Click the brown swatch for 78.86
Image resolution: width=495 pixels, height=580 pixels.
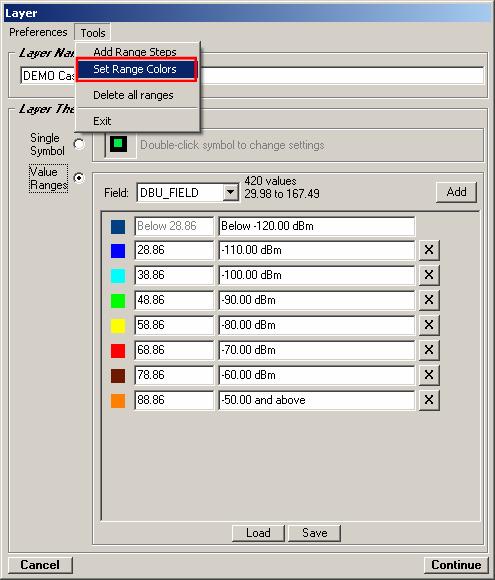point(118,375)
